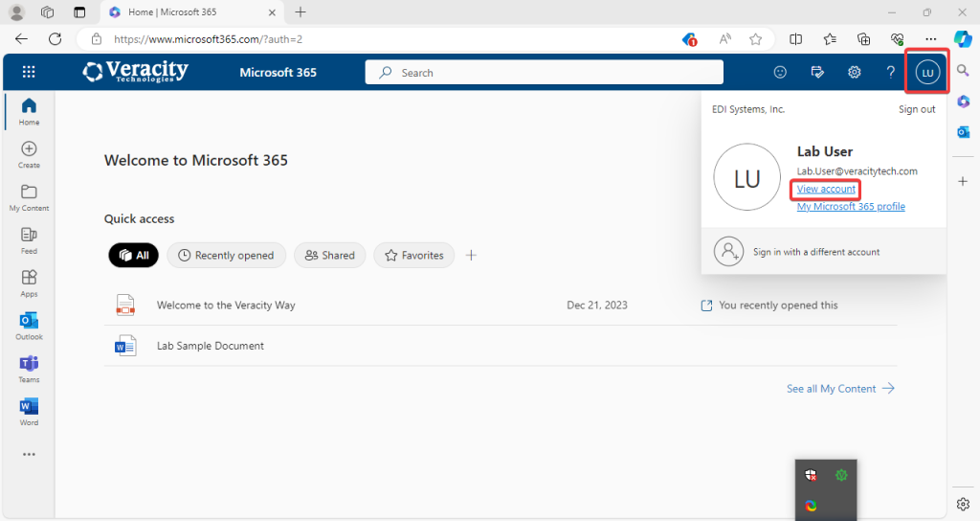Viewport: 980px width, 521px height.
Task: Click Sign out in account panel
Action: point(916,109)
